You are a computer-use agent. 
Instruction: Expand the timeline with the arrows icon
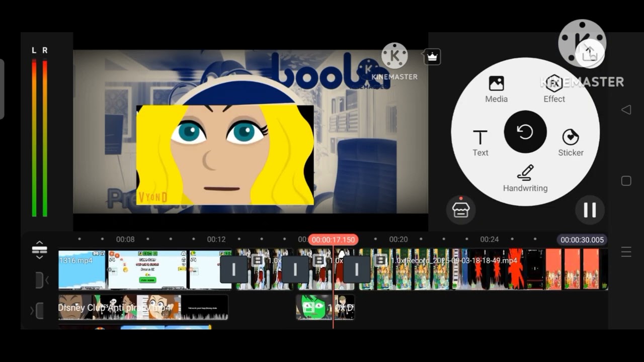[39, 249]
